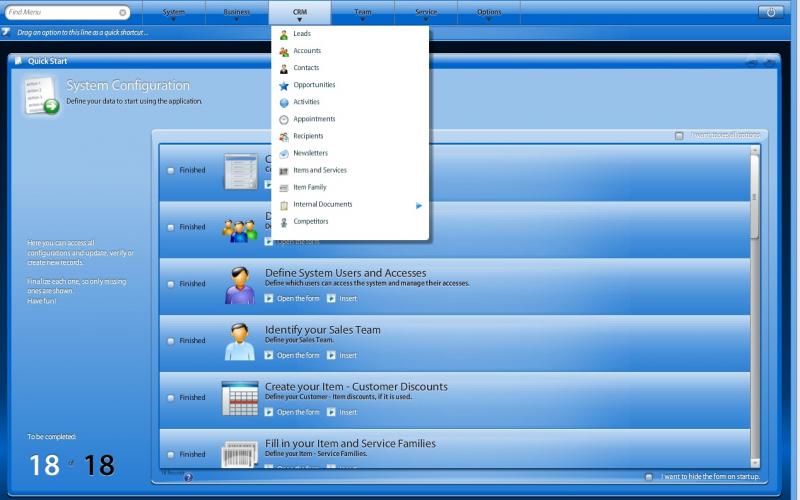Click the help question mark icon

(x=188, y=477)
